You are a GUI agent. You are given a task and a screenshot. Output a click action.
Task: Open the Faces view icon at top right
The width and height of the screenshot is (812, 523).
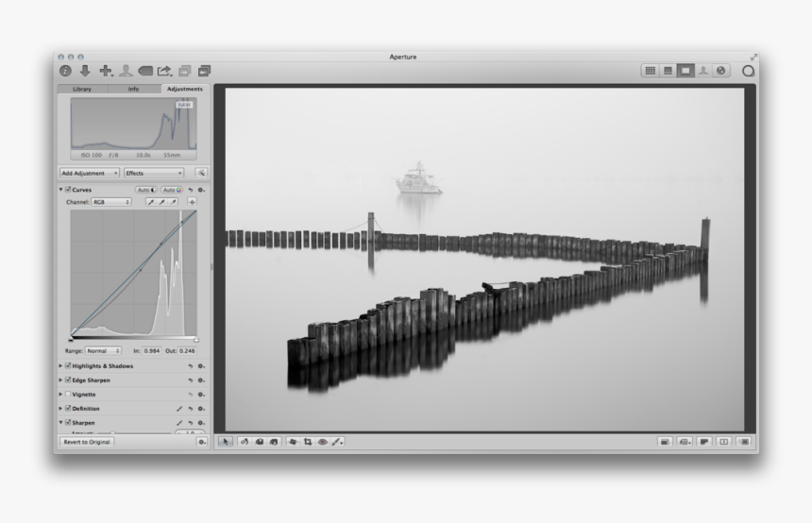[x=703, y=71]
